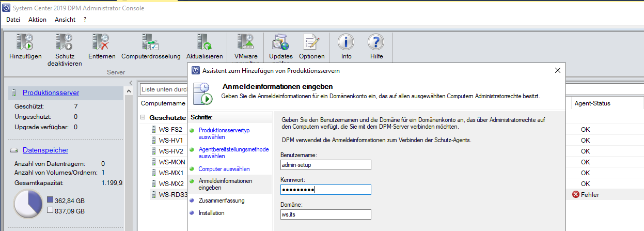Click the Domäne input field
This screenshot has height=231, width=644.
click(x=325, y=214)
